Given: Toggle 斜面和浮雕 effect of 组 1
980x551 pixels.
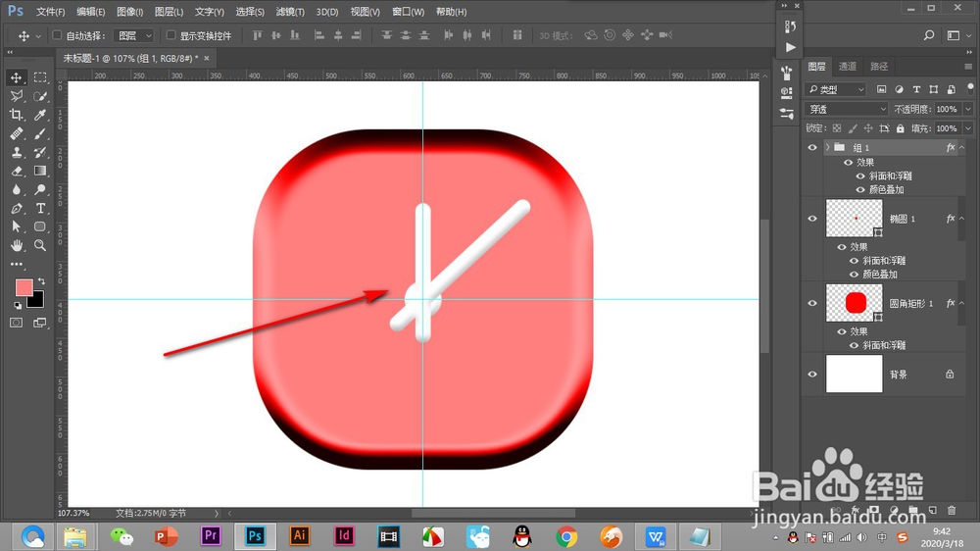Looking at the screenshot, I should 860,175.
